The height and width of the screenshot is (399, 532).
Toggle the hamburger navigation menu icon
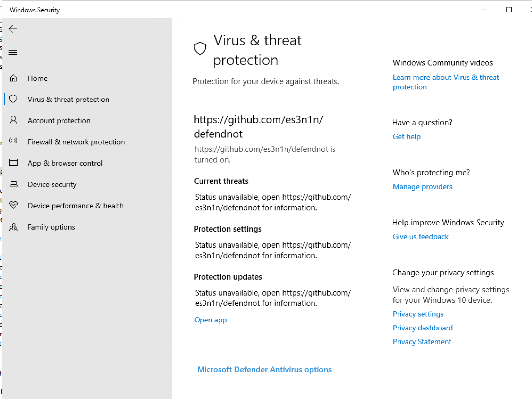pos(13,52)
